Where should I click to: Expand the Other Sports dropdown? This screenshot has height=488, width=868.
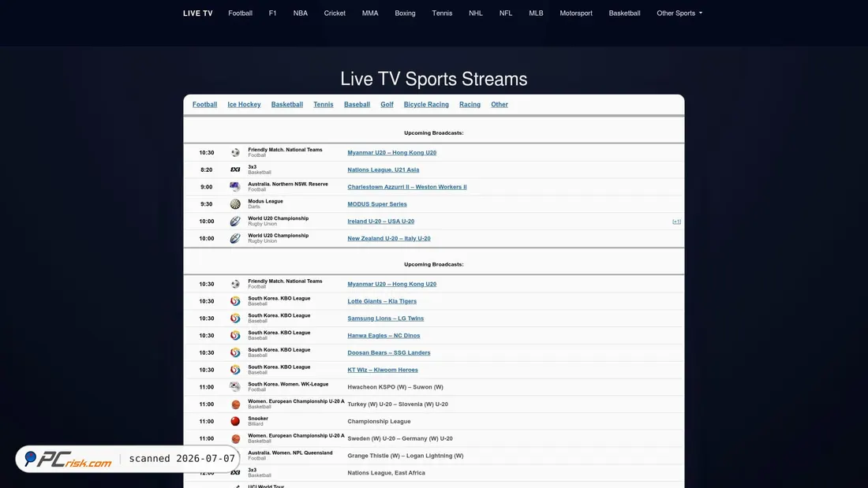(x=679, y=13)
